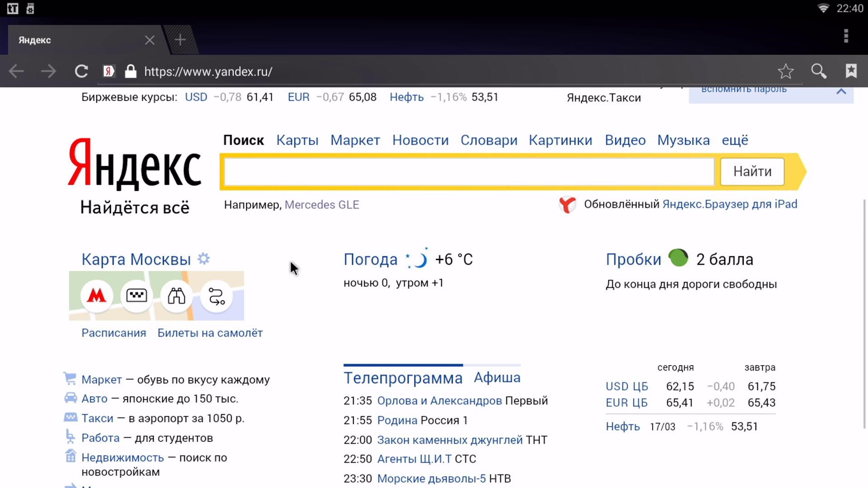Click the Yandex Browser logo icon
The height and width of the screenshot is (488, 868).
(x=567, y=205)
